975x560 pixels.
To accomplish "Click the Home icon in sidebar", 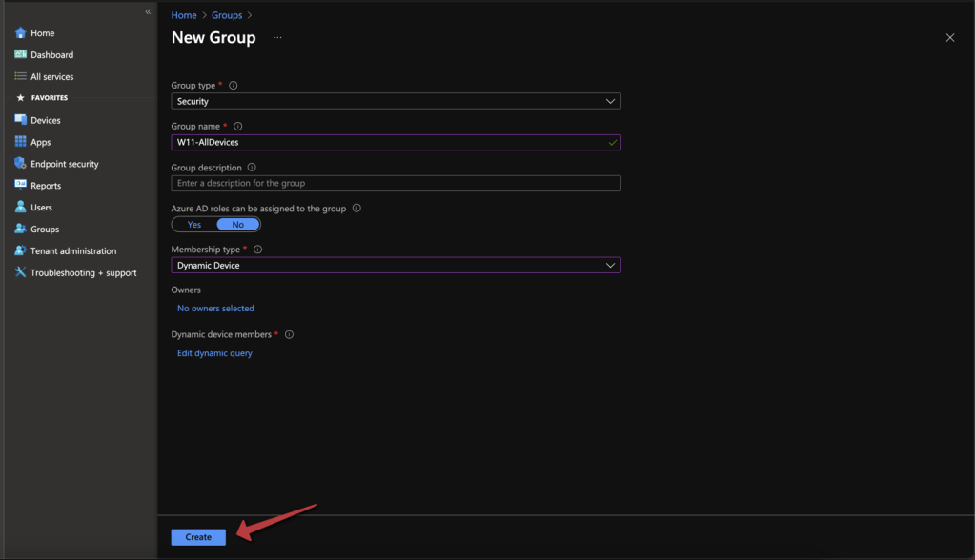I will coord(21,33).
